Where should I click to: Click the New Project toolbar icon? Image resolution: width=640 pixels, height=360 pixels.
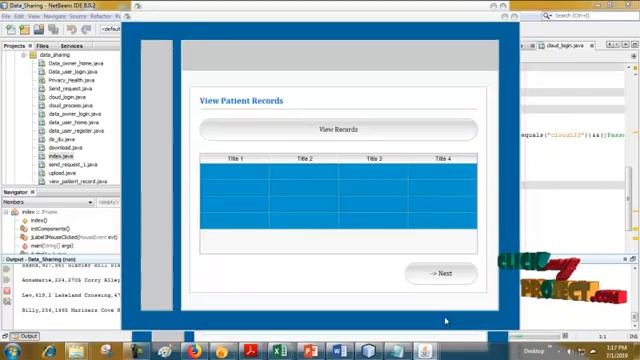[24, 29]
